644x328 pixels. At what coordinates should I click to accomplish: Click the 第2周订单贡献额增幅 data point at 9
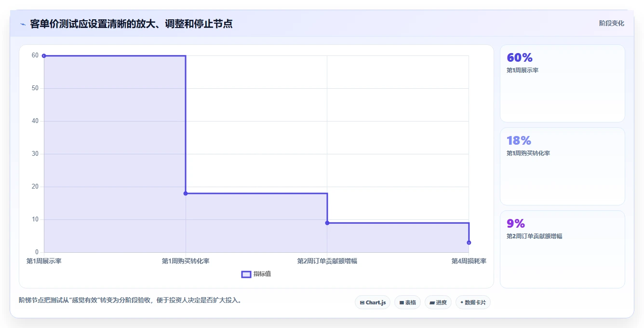coord(327,223)
